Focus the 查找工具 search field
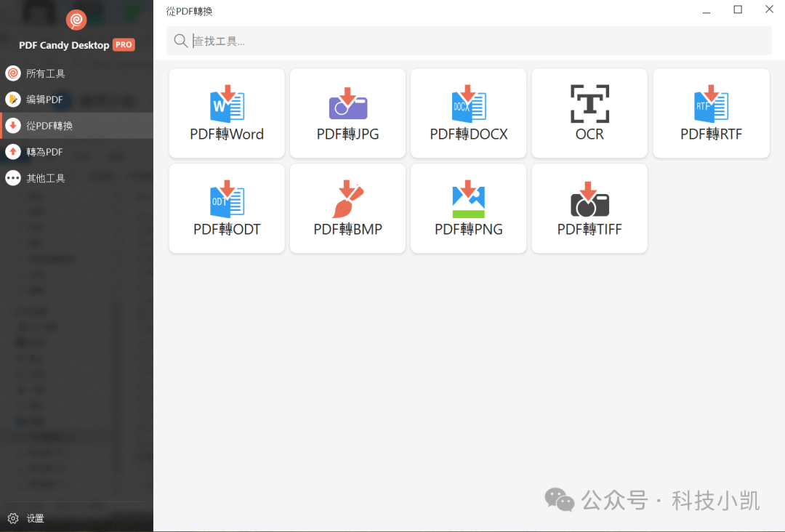 pos(469,41)
